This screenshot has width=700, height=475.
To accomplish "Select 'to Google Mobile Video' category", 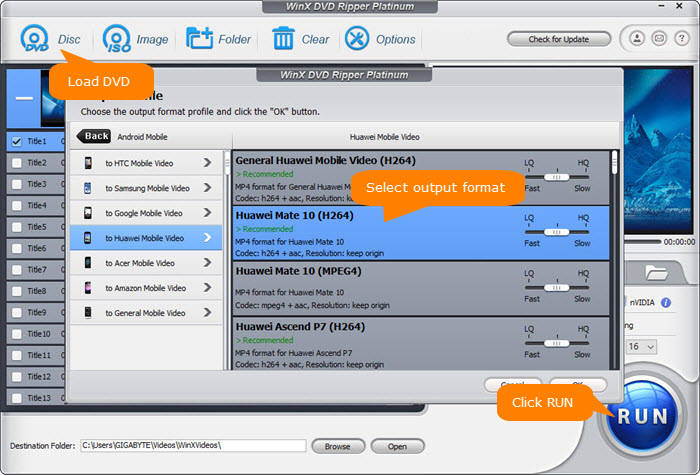I will coord(146,213).
